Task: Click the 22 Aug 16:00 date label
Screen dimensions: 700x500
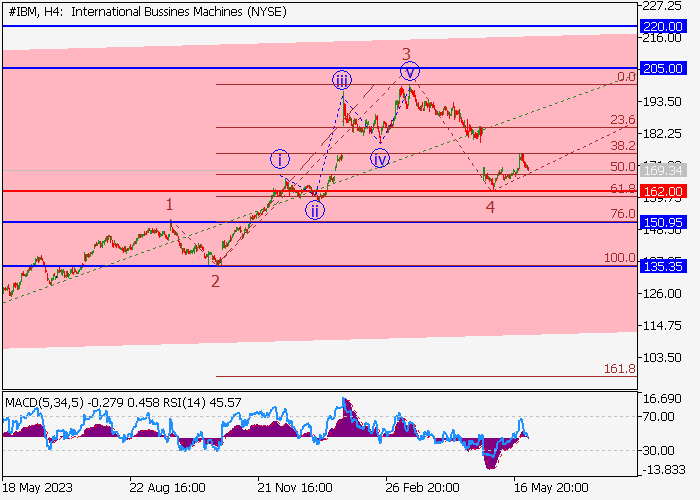Action: click(x=167, y=488)
